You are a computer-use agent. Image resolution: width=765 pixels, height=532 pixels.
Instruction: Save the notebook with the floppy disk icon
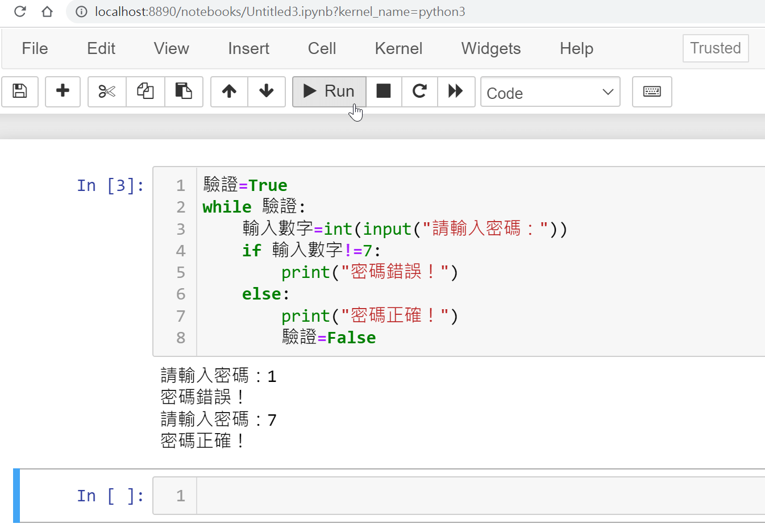pyautogui.click(x=20, y=92)
